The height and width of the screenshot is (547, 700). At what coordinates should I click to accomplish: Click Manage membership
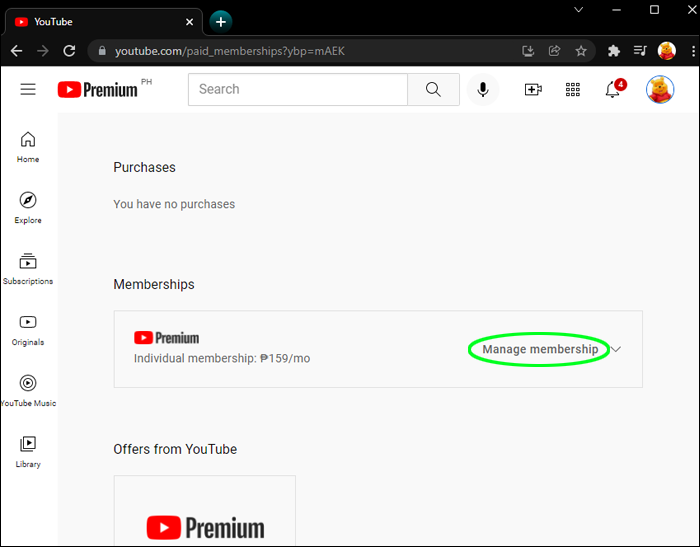(x=540, y=349)
